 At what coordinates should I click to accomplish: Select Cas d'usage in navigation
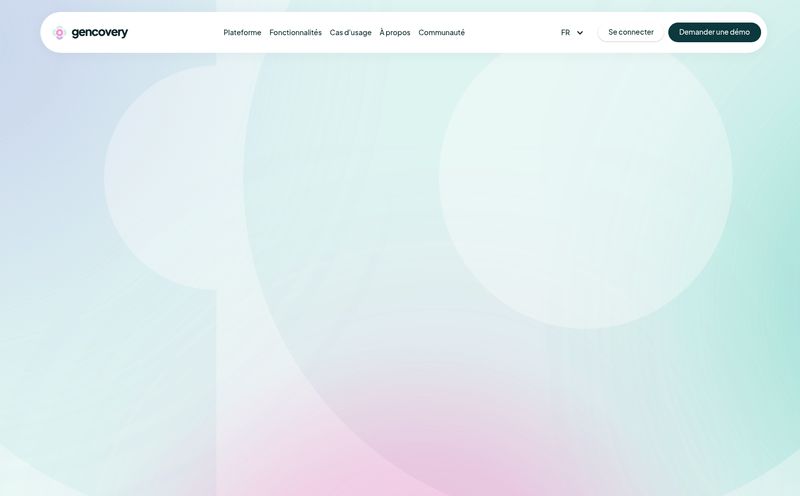pyautogui.click(x=351, y=32)
